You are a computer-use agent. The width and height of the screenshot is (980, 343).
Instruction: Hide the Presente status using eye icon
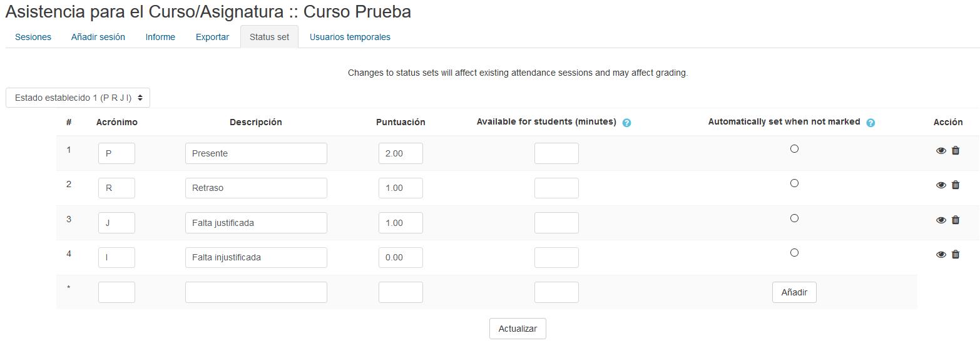click(941, 151)
